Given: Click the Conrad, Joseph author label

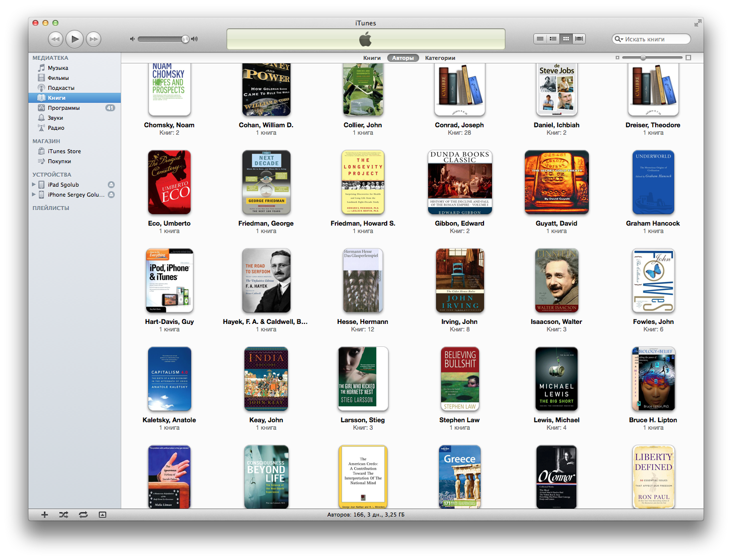Looking at the screenshot, I should [460, 125].
